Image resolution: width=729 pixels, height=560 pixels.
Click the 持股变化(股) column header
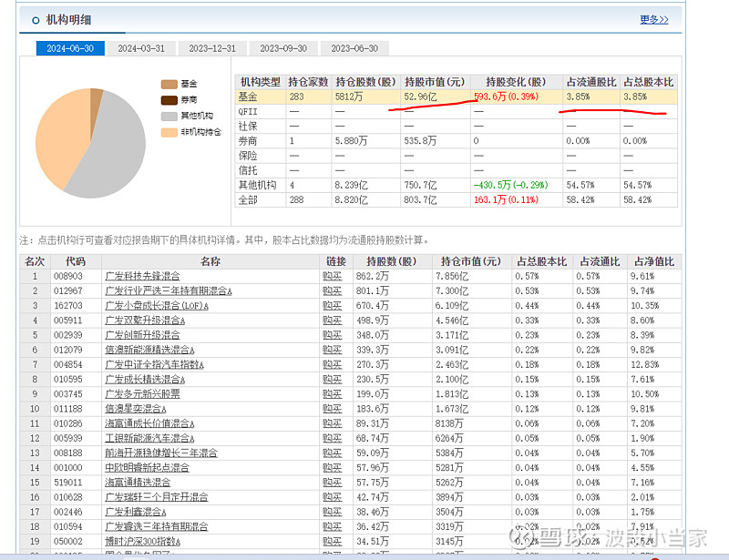516,82
